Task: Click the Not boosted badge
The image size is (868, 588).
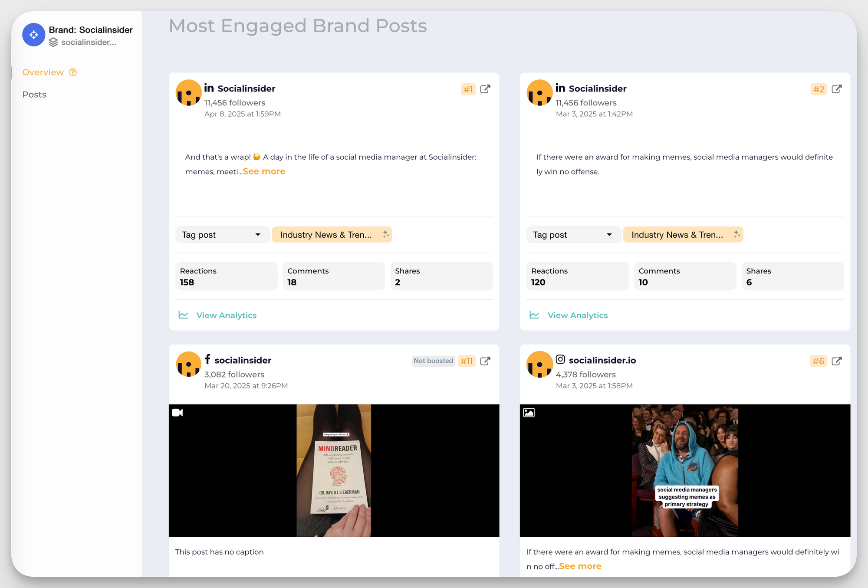Action: [x=433, y=361]
